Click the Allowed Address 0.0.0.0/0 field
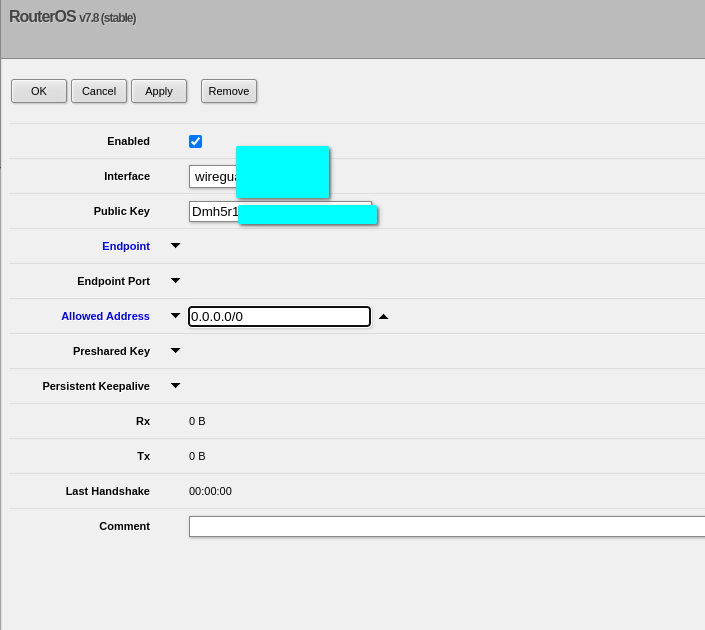The width and height of the screenshot is (705, 630). [279, 317]
